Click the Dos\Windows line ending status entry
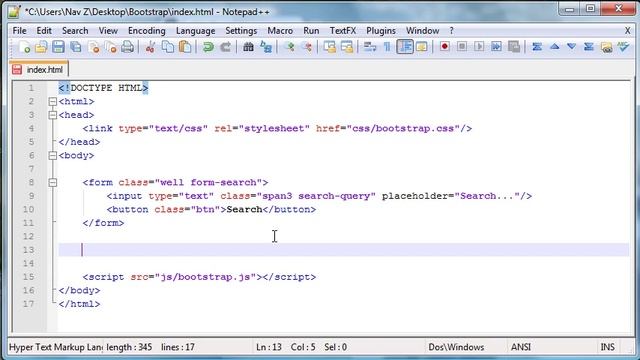Viewport: 640px width, 360px height. click(x=456, y=347)
